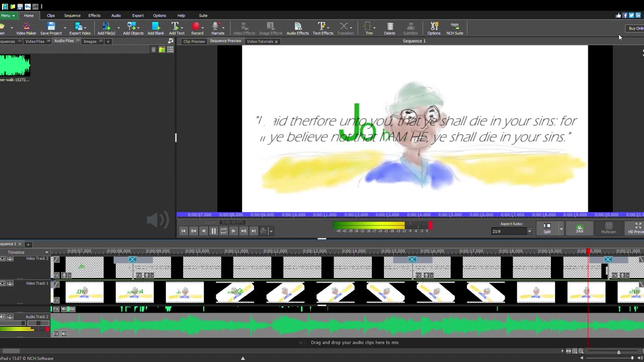The width and height of the screenshot is (644, 362).
Task: Open the Video Maker wizard
Action: click(x=26, y=29)
